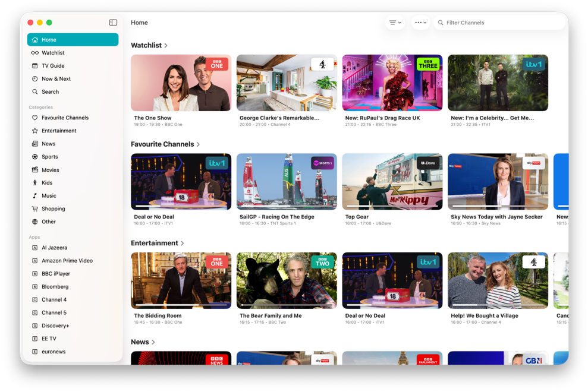Open BBC iPlayer from Apps list
The height and width of the screenshot is (392, 588).
point(56,274)
